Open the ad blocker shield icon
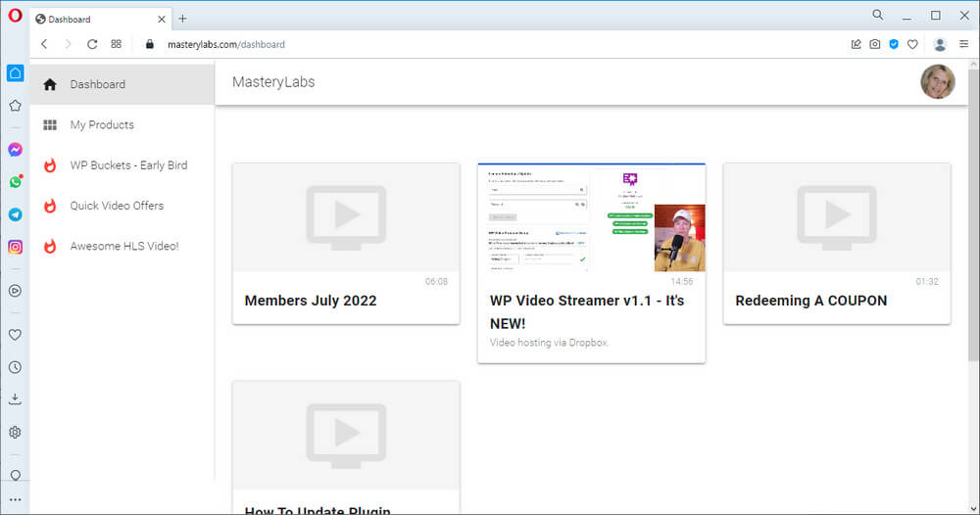Image resolution: width=980 pixels, height=515 pixels. [894, 44]
